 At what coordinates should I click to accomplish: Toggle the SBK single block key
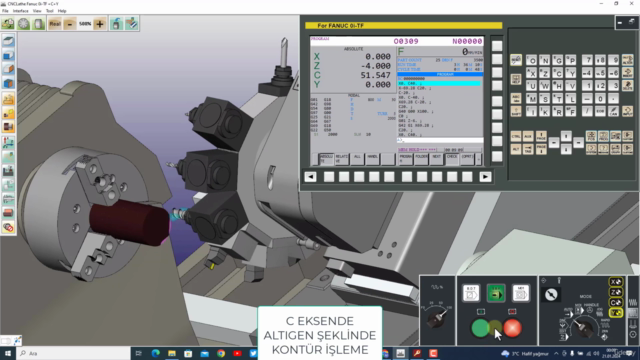pos(496,293)
